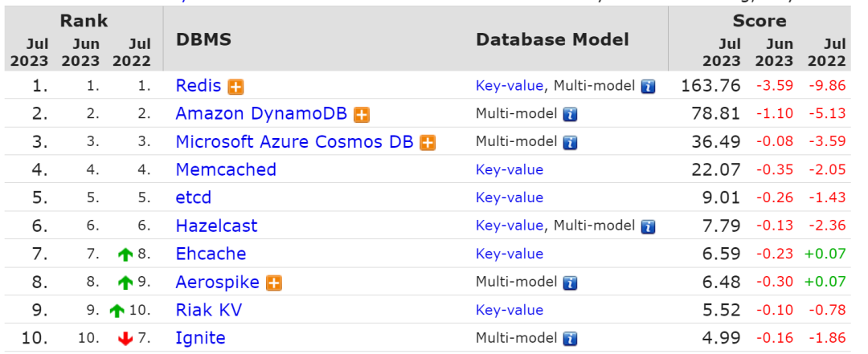Click the info icon in Ignite row
Viewport: 868px width, 354px height.
pyautogui.click(x=570, y=339)
